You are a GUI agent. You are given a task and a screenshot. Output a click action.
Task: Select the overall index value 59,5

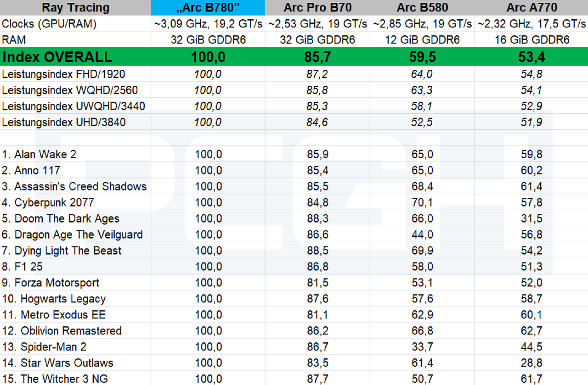click(422, 57)
